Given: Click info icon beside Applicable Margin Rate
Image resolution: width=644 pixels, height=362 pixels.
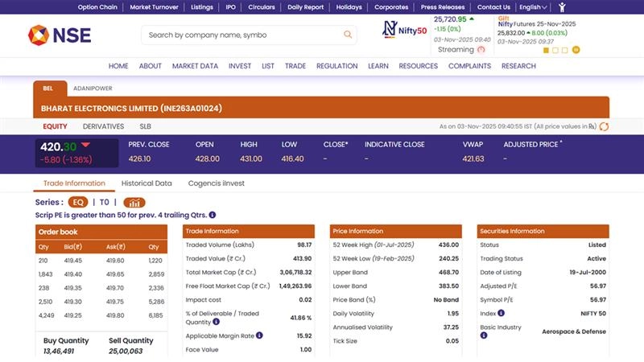Looking at the screenshot, I should pyautogui.click(x=259, y=335).
